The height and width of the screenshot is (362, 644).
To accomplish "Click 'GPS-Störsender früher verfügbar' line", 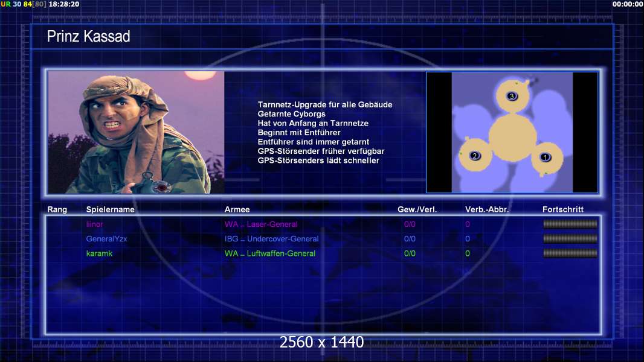I will (321, 151).
